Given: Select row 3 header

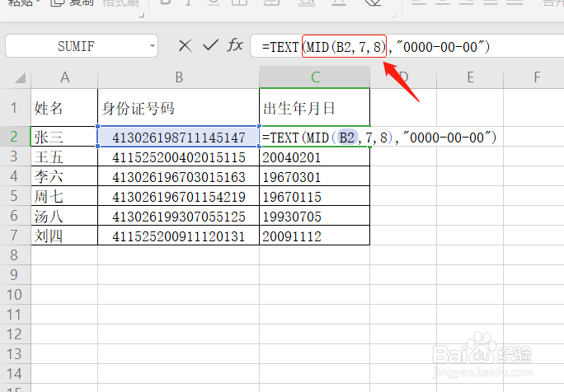Looking at the screenshot, I should [14, 156].
